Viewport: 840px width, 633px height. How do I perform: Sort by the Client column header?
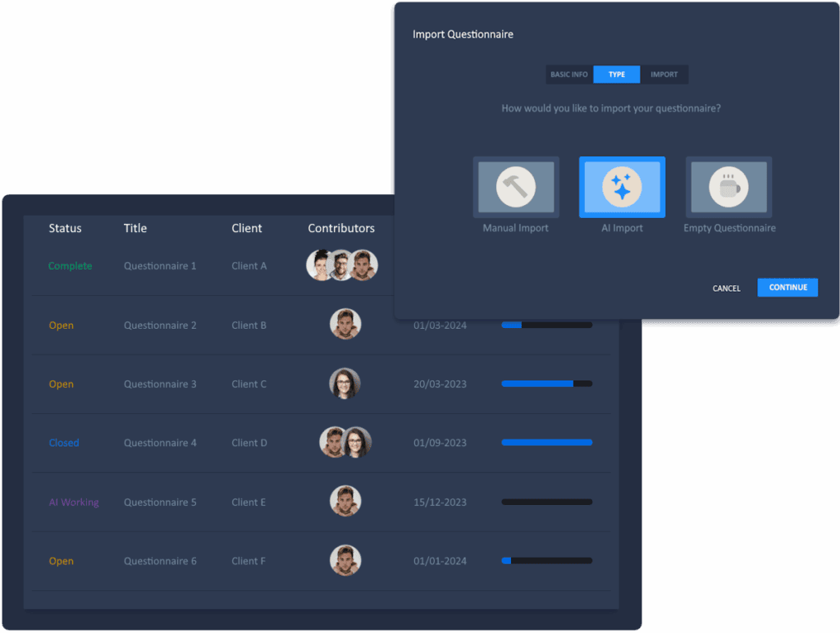(246, 228)
